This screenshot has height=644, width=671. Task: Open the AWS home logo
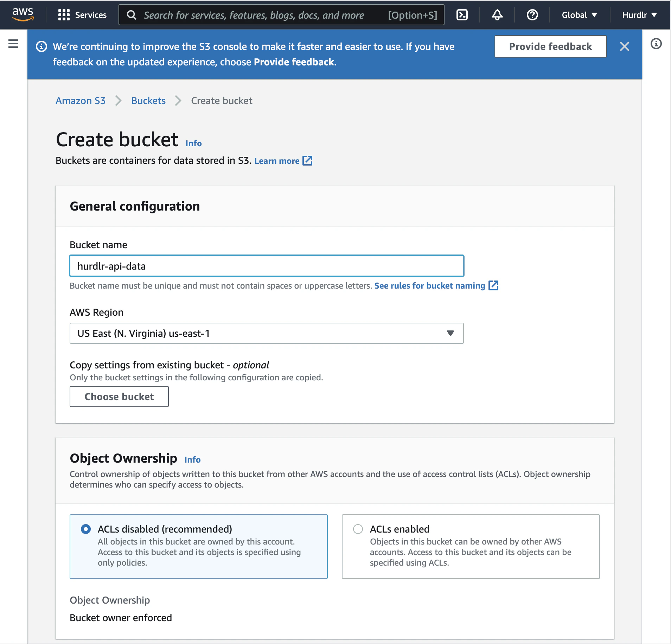[x=23, y=14]
